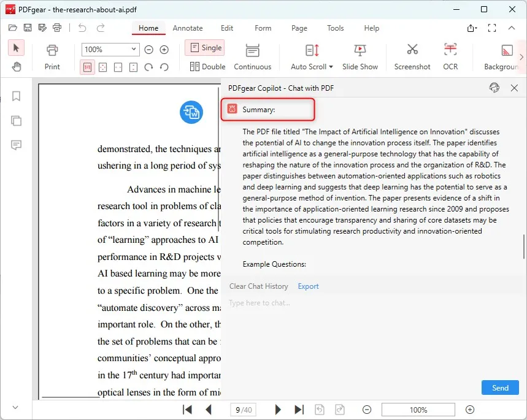
Task: Open the Page tab
Action: (299, 28)
